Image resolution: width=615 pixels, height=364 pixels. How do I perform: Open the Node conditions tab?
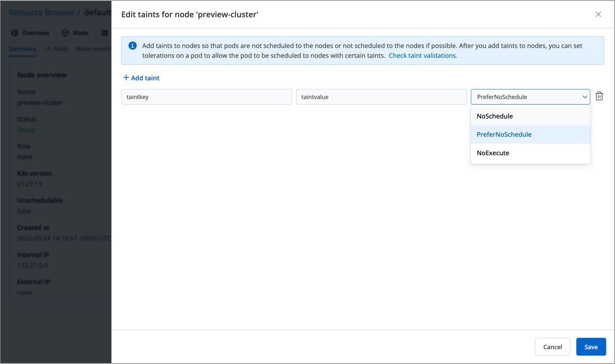[x=93, y=49]
